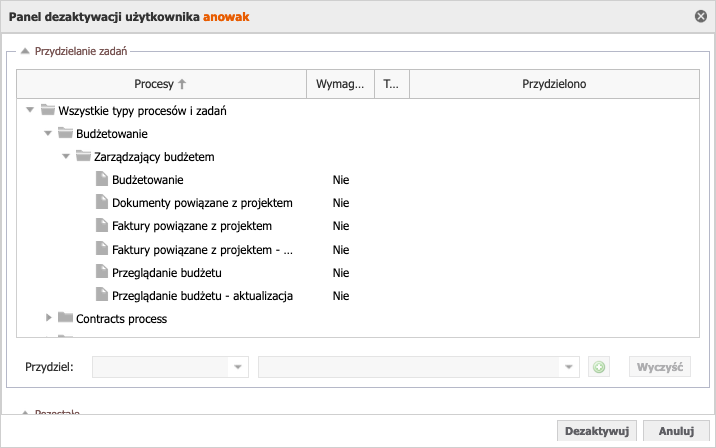Click the Contracts process folder icon

coord(65,318)
